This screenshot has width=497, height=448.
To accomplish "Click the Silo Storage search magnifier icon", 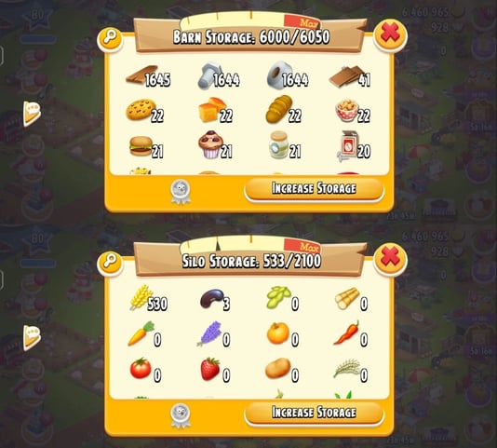I will click(x=110, y=263).
